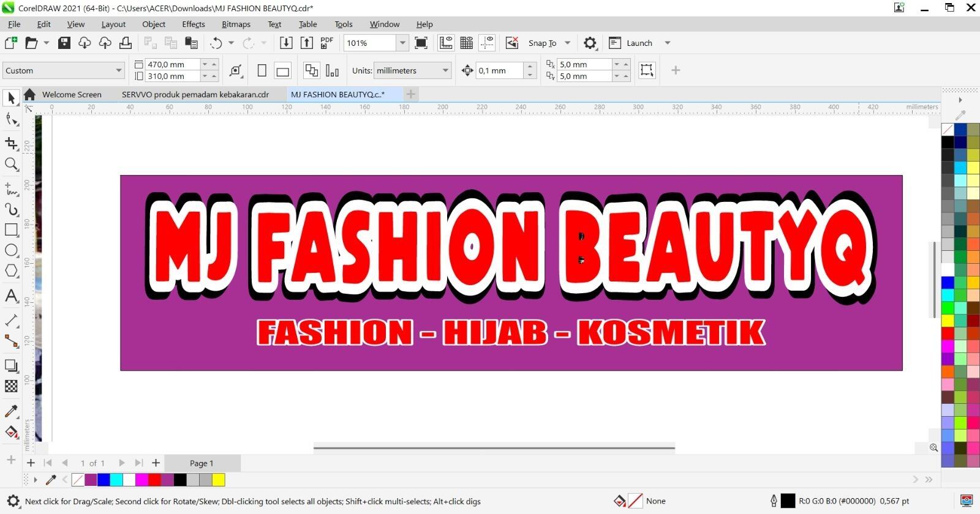Viewport: 980px width, 514px height.
Task: Open the Custom page size dropdown
Action: (118, 70)
